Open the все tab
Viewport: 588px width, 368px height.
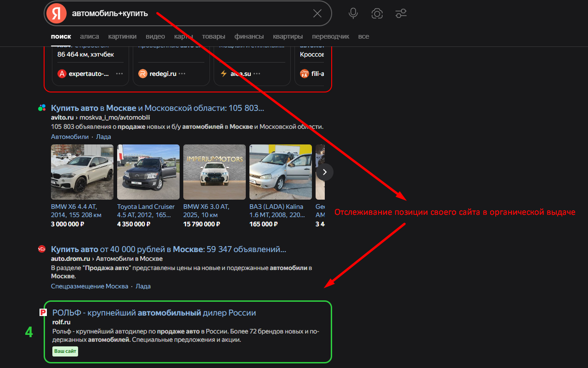click(x=363, y=36)
